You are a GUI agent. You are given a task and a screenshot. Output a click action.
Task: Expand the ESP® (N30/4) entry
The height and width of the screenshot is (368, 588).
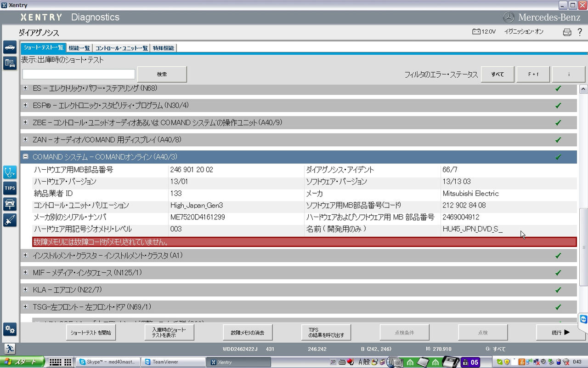tap(25, 105)
